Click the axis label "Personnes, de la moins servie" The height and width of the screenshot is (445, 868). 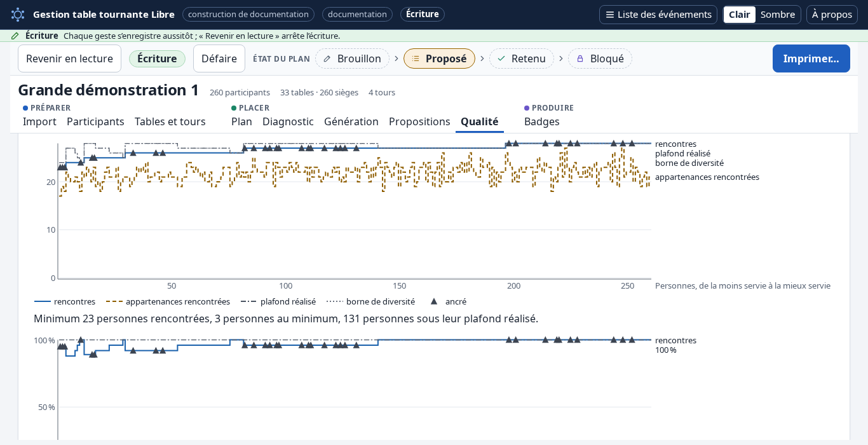point(743,285)
